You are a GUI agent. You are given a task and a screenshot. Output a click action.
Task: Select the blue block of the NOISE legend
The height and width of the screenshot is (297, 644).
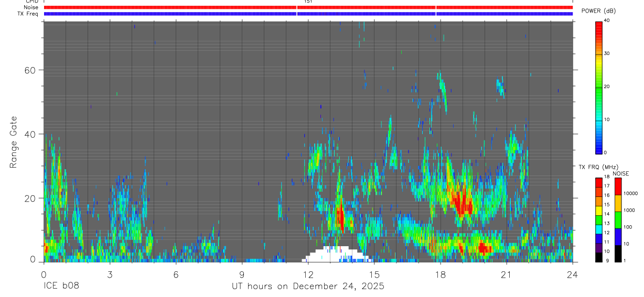(618, 237)
